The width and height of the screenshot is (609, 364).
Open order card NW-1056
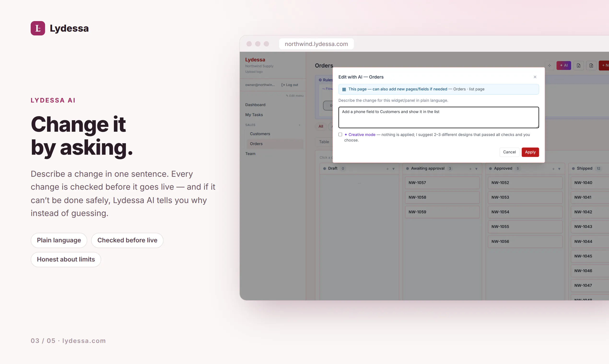tap(525, 242)
